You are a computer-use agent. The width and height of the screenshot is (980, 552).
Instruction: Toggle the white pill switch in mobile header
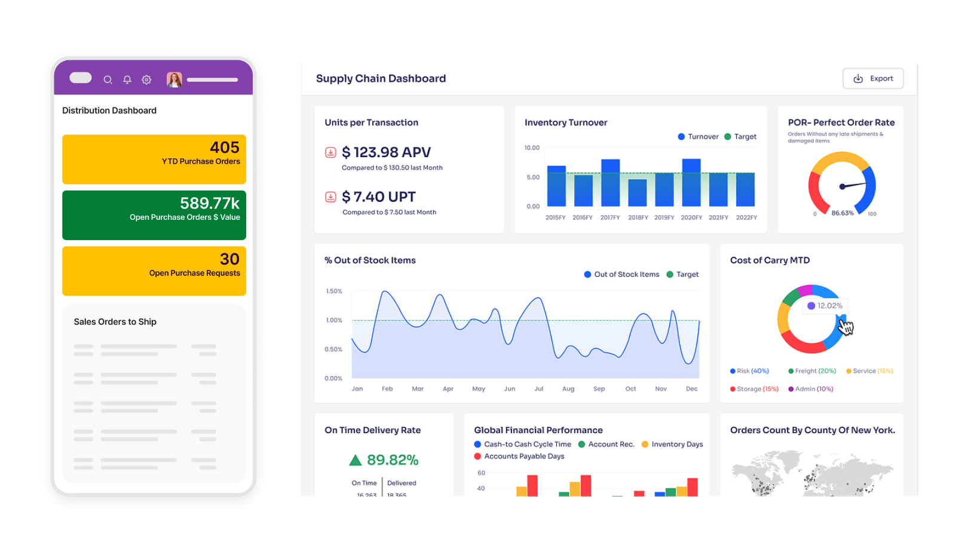(81, 78)
